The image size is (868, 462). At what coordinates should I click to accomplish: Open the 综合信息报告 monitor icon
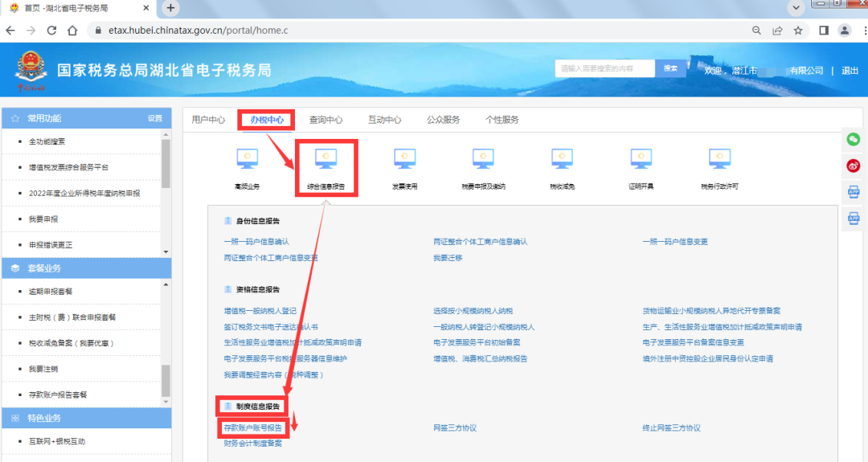click(325, 159)
